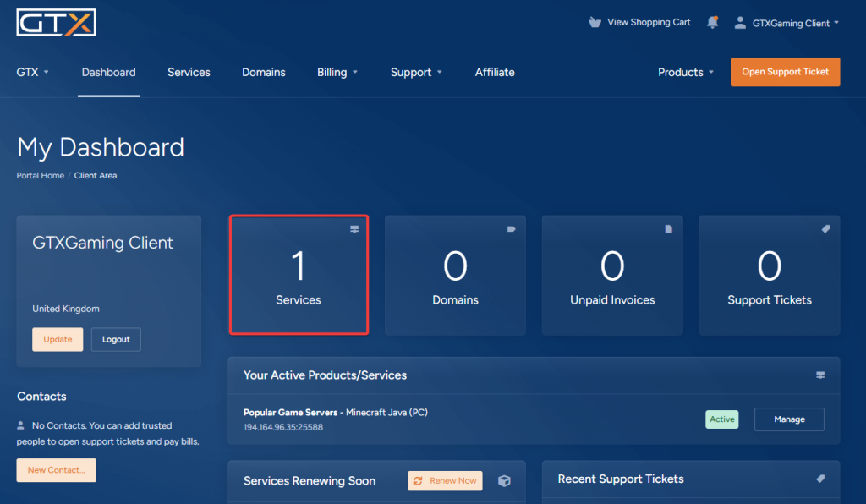Click the ticket icon in Support Tickets tile
This screenshot has width=866, height=504.
point(825,229)
